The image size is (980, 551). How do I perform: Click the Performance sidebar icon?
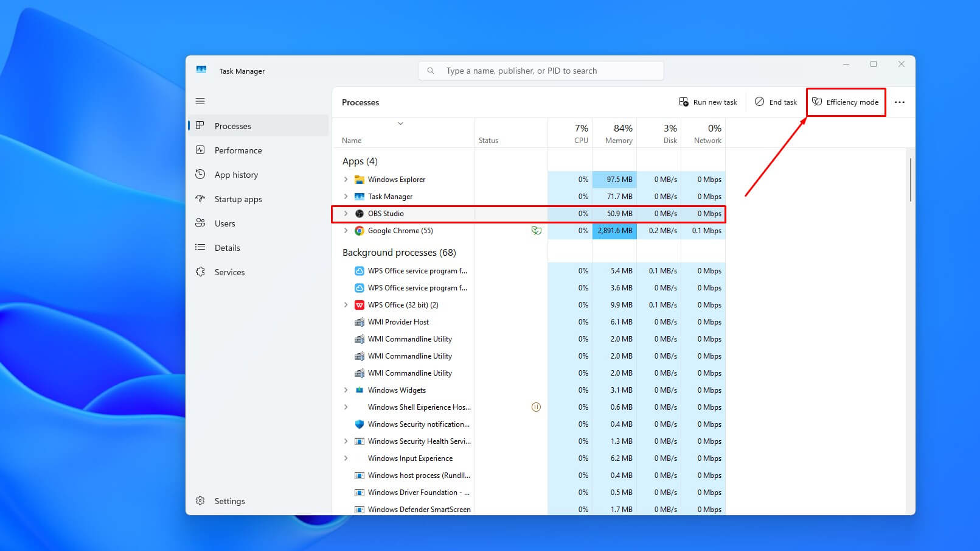pyautogui.click(x=200, y=150)
